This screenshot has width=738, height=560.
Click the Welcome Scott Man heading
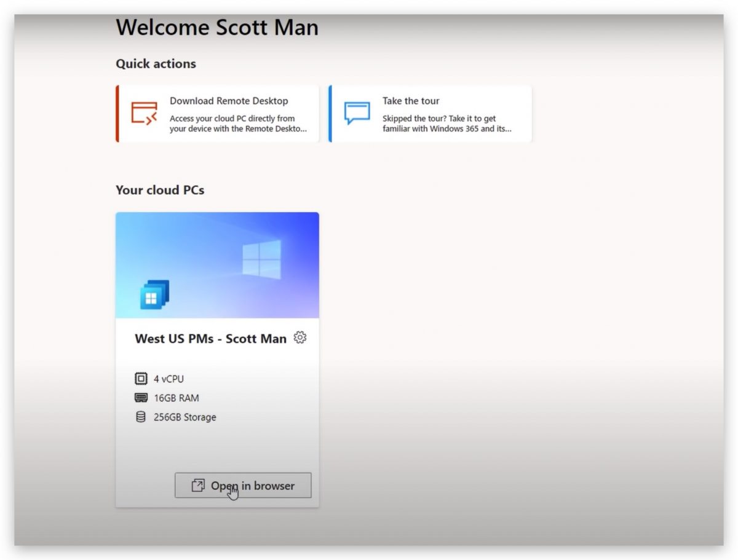tap(217, 27)
